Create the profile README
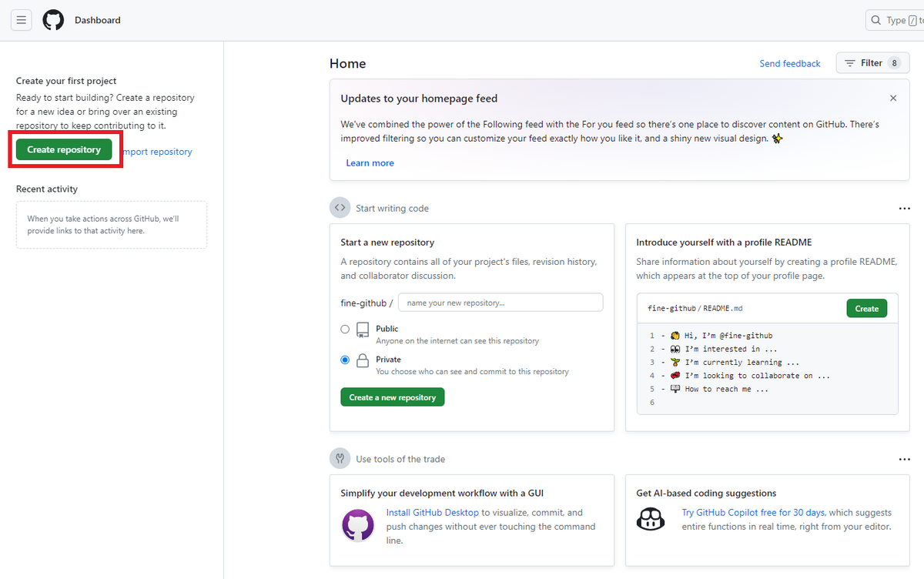 pyautogui.click(x=866, y=309)
